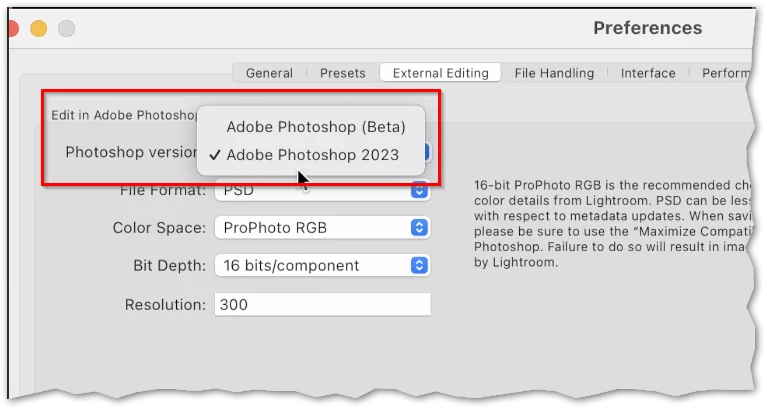Open the Performance tab
767x410 pixels.
pos(725,73)
